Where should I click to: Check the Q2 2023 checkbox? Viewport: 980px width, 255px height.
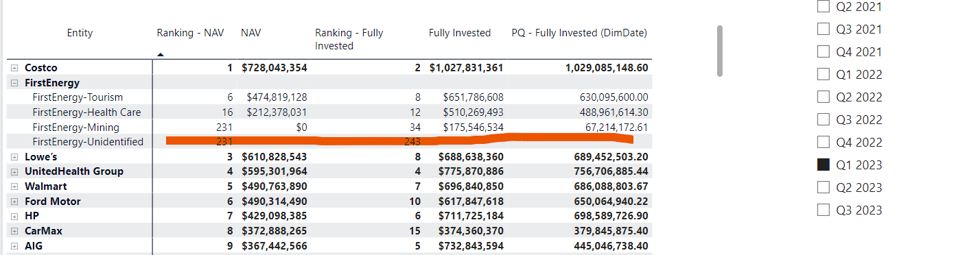point(824,188)
